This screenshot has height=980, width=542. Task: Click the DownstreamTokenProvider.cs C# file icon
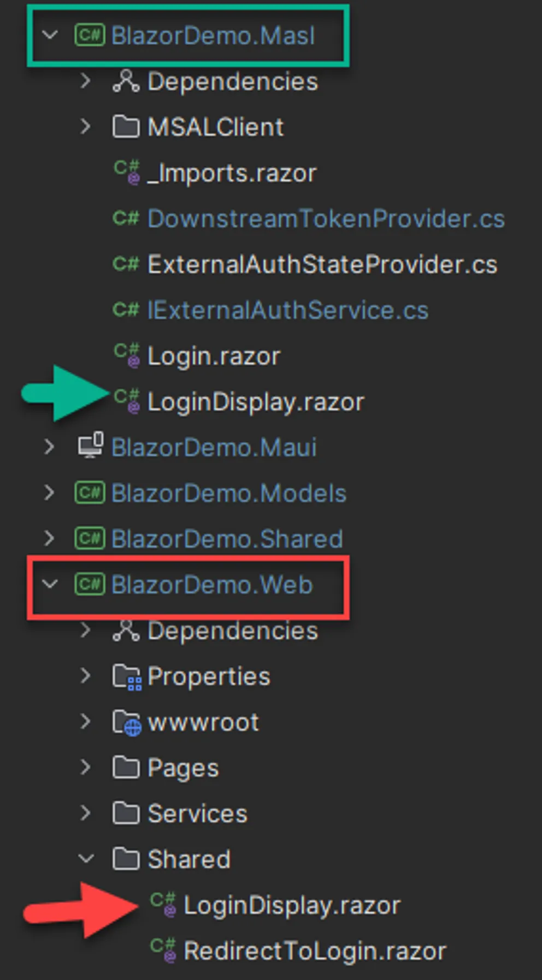(x=126, y=218)
